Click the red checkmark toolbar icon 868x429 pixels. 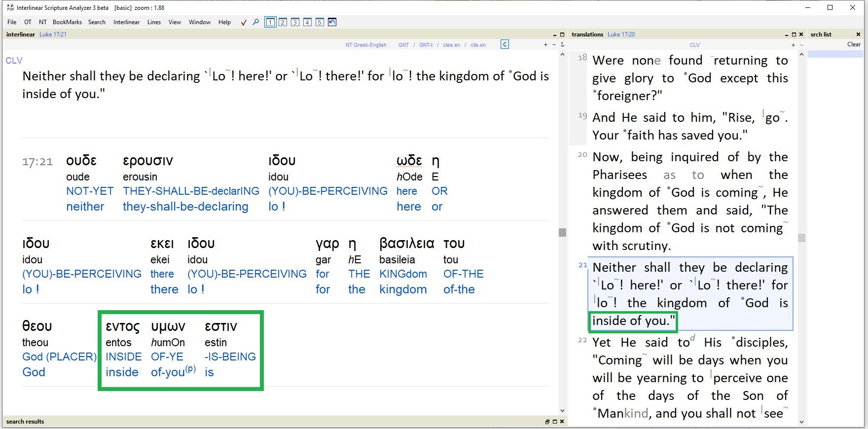click(x=244, y=22)
